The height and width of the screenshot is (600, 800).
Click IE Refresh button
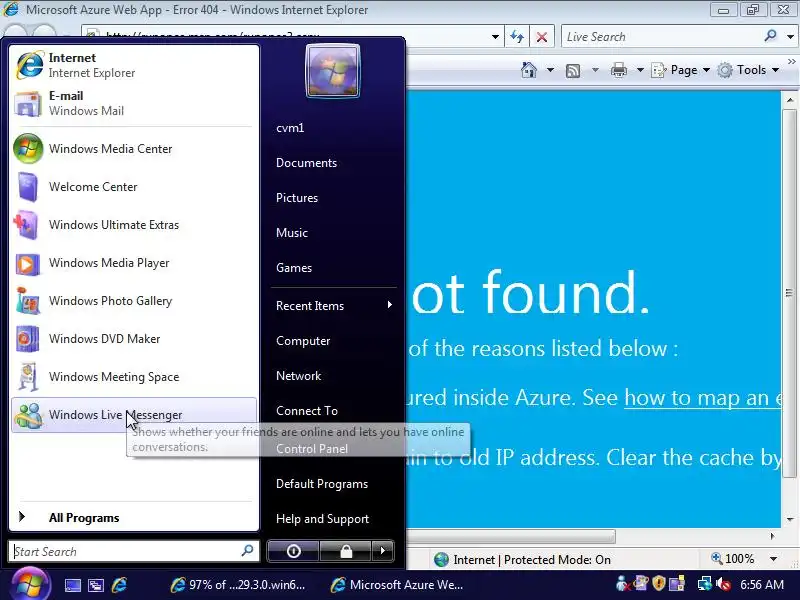click(517, 37)
